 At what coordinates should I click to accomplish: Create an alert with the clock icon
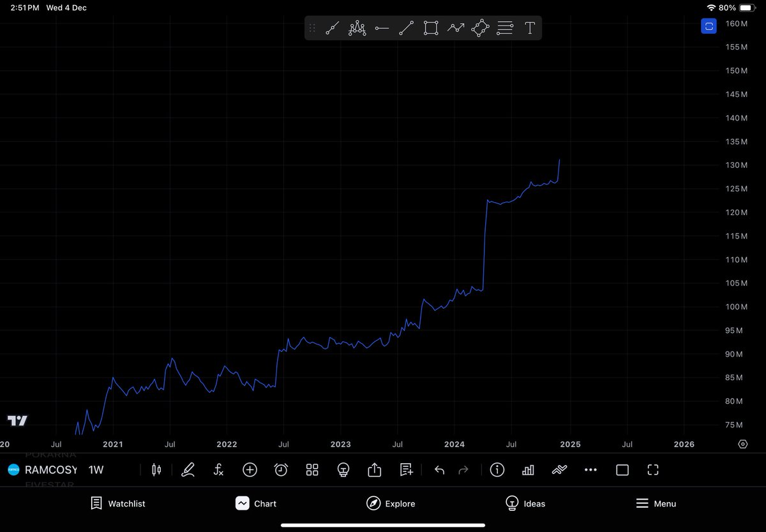pyautogui.click(x=281, y=470)
